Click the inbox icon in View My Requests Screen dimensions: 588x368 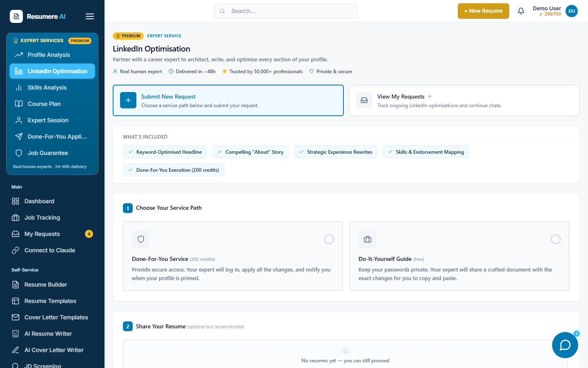(x=364, y=100)
